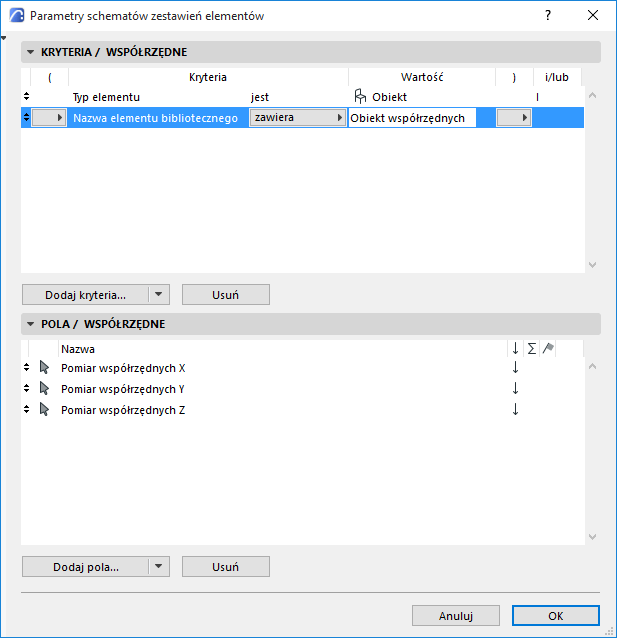
Task: Open the Dodaj pola arrow dropdown
Action: pos(159,567)
